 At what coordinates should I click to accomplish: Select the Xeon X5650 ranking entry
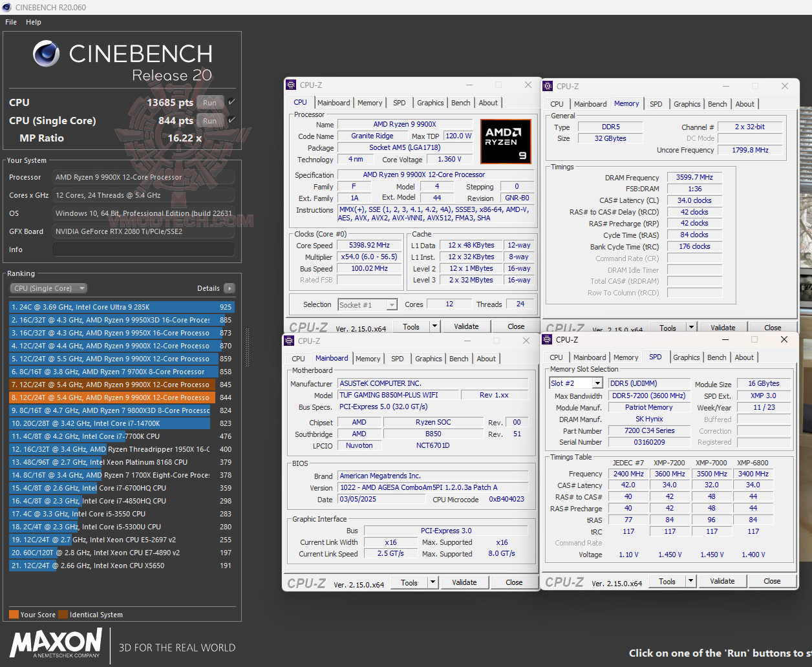point(122,566)
